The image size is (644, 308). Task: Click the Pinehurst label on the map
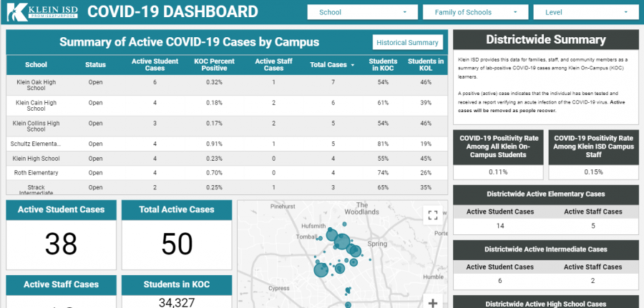point(283,207)
